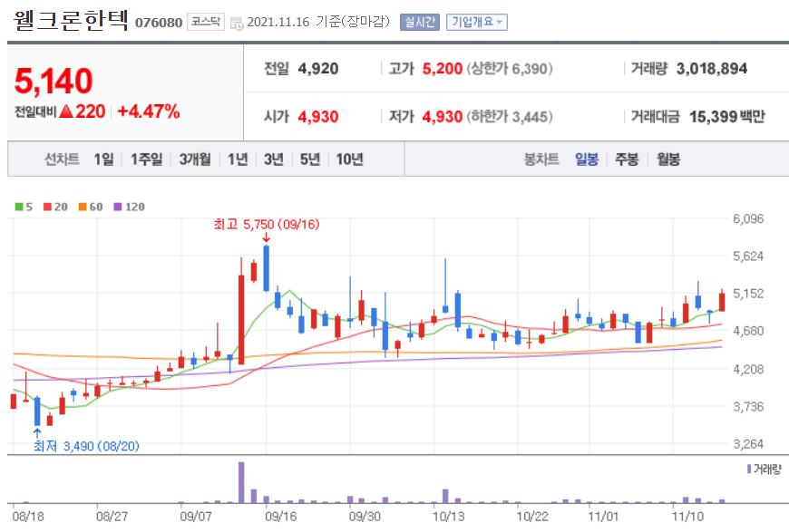The height and width of the screenshot is (532, 789).
Task: Select the 3년 line chart tab
Action: coord(274,160)
